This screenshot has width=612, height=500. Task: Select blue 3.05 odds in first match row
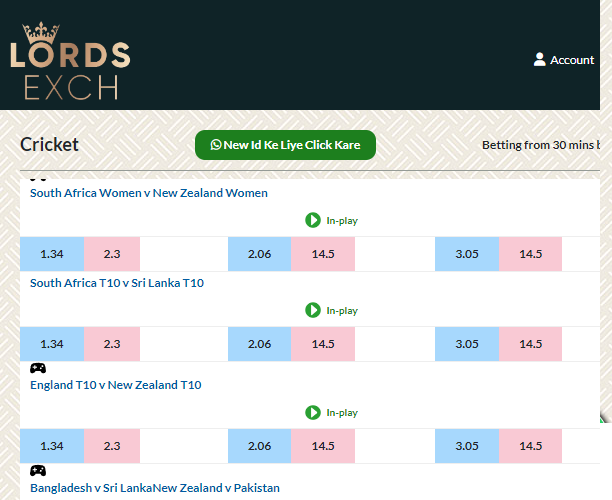pyautogui.click(x=467, y=254)
